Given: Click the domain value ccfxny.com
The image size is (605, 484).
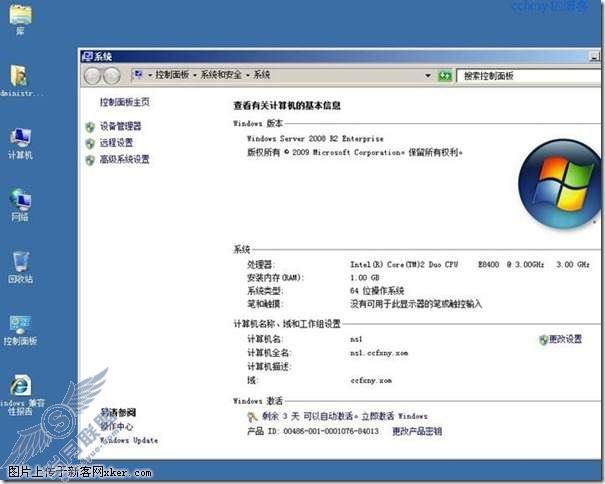Looking at the screenshot, I should click(371, 381).
